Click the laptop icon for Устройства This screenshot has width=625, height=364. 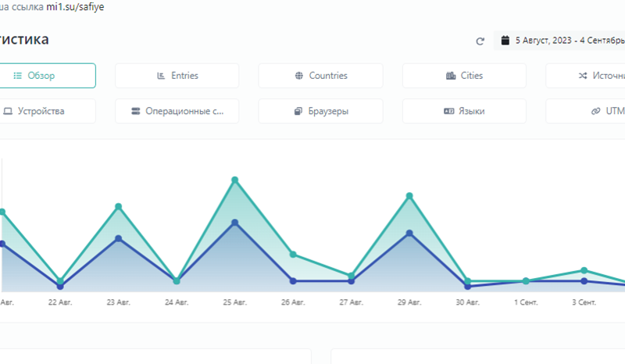(8, 111)
